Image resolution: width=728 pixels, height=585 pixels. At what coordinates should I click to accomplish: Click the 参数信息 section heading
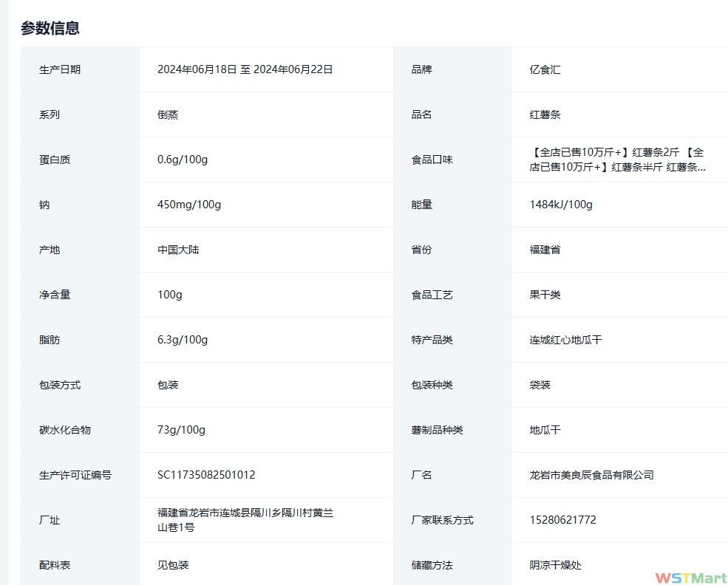click(50, 29)
